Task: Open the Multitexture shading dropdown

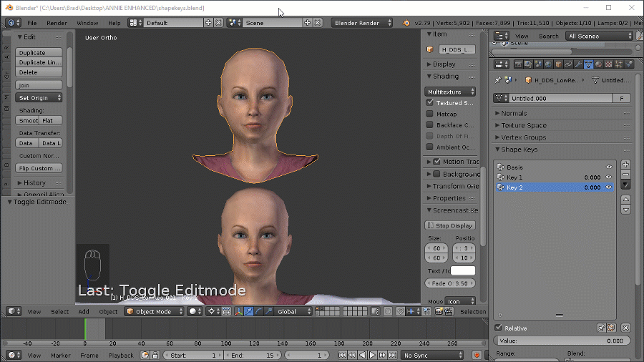Action: click(451, 92)
